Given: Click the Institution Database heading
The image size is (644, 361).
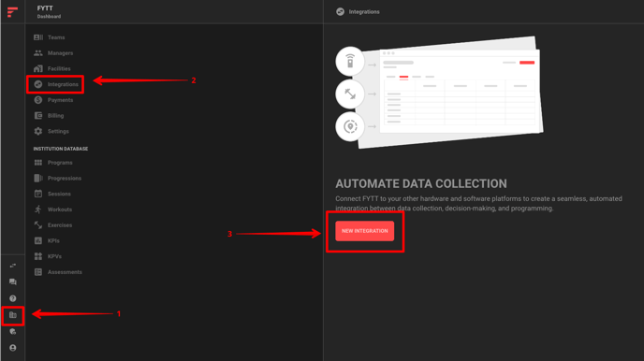Looking at the screenshot, I should [x=60, y=149].
